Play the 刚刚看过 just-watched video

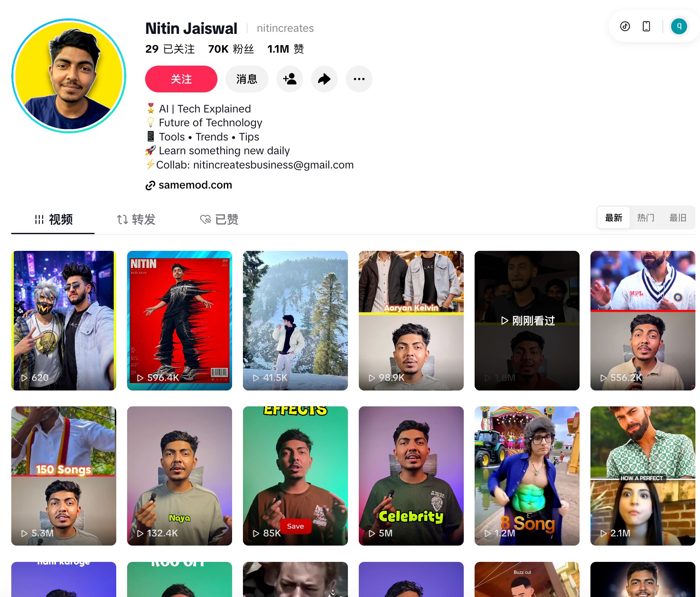(x=527, y=321)
